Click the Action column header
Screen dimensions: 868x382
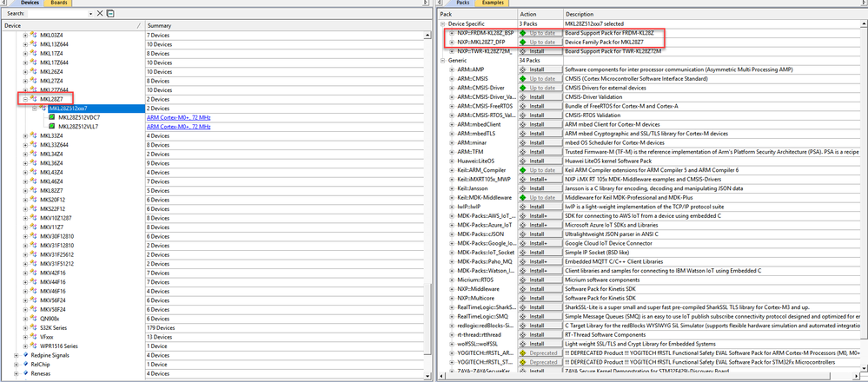tap(540, 14)
